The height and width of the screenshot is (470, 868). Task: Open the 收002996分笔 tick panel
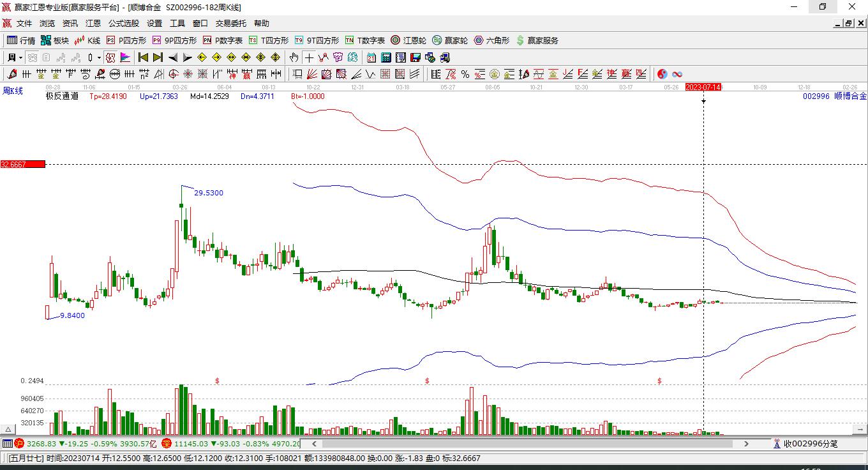805,443
